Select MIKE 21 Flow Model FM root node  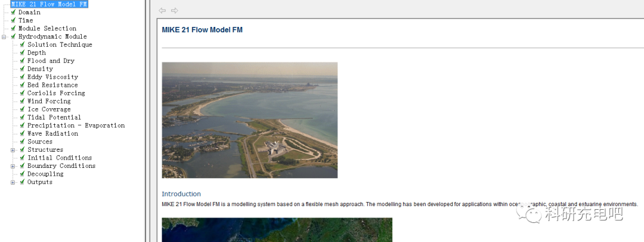click(49, 4)
